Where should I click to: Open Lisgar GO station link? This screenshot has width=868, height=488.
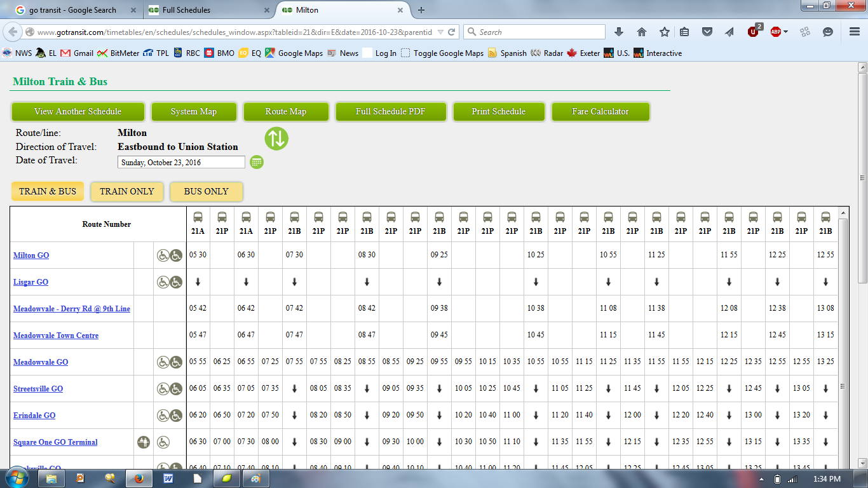31,282
